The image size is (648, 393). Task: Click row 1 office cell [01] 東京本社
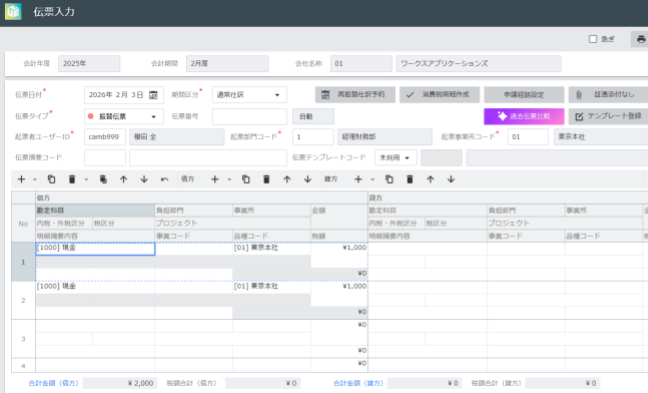click(x=272, y=248)
